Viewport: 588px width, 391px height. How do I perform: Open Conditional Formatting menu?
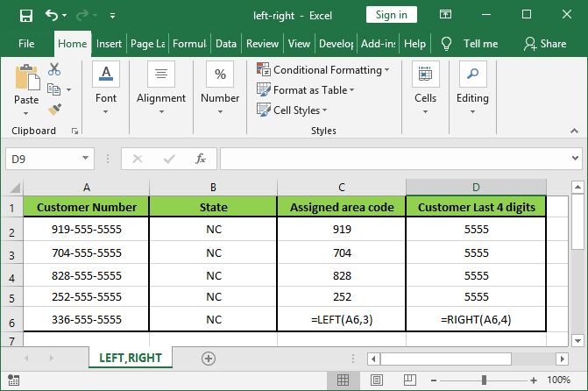[323, 70]
